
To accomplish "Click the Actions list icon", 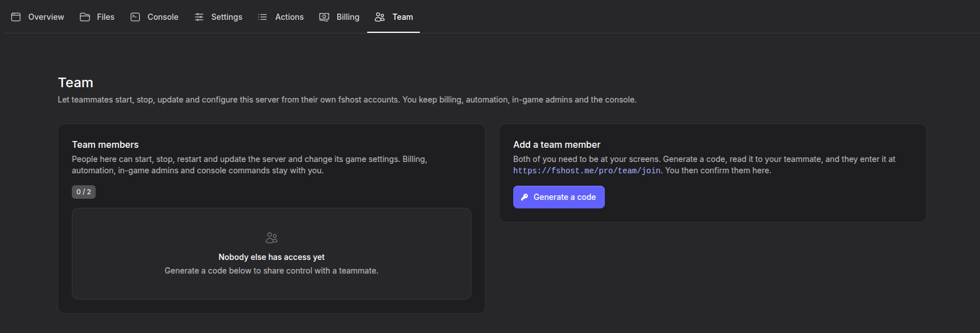I will (263, 17).
